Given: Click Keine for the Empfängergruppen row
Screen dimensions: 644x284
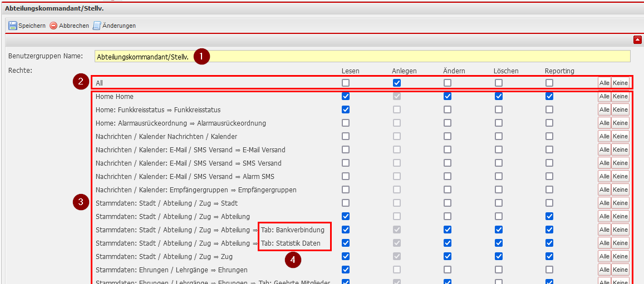Looking at the screenshot, I should click(x=620, y=190).
